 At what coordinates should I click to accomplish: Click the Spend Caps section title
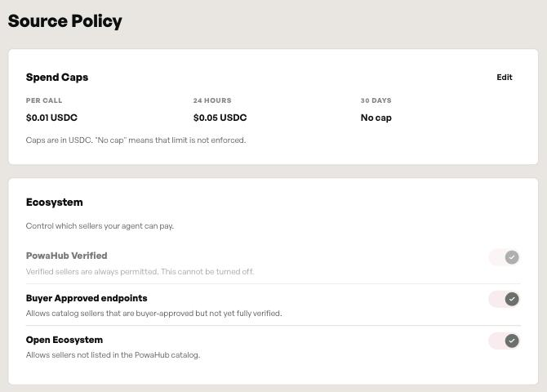(x=57, y=77)
